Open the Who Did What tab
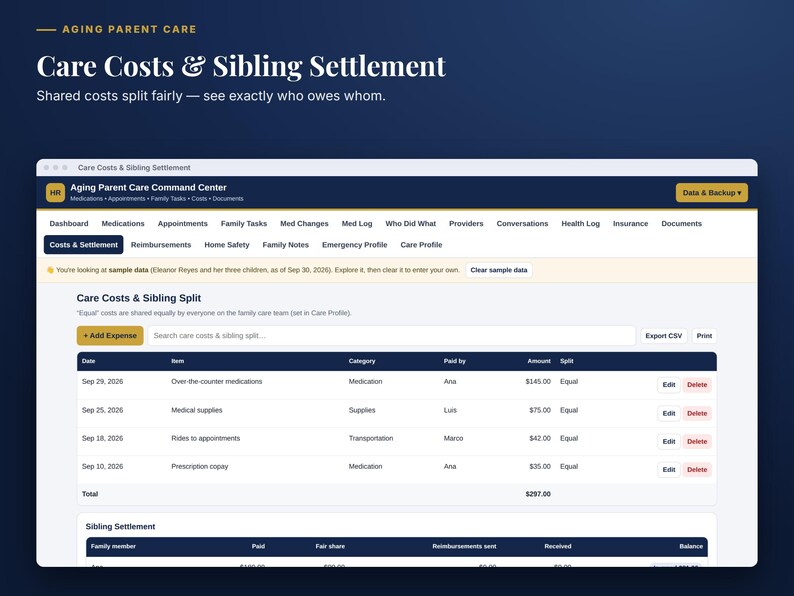Image resolution: width=794 pixels, height=596 pixels. (411, 223)
